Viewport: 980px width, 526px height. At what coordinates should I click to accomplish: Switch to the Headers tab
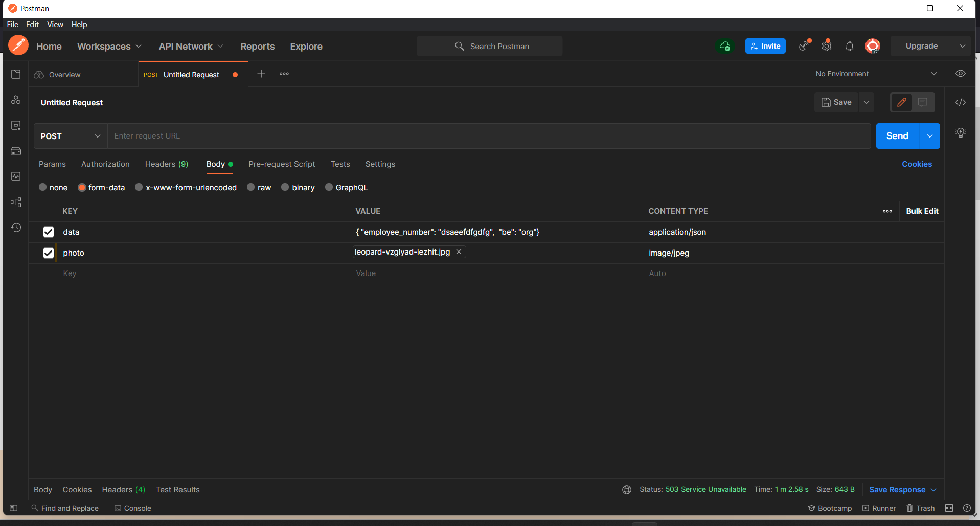[166, 164]
